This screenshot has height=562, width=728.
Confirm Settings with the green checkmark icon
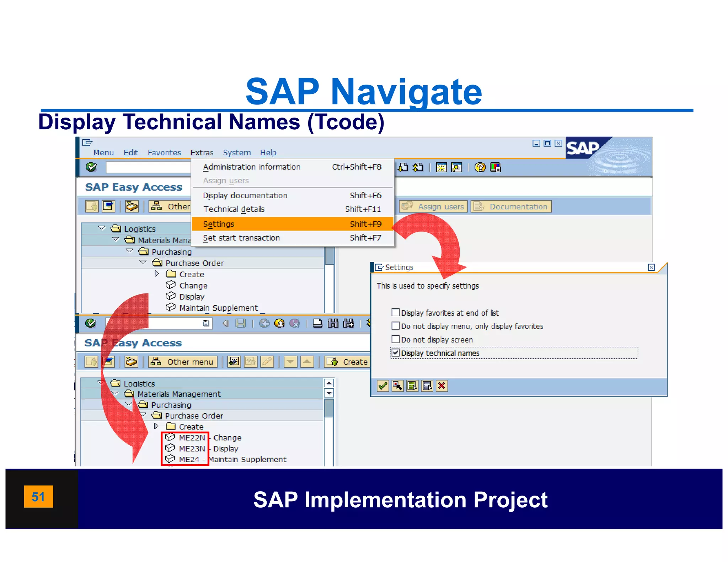(383, 386)
